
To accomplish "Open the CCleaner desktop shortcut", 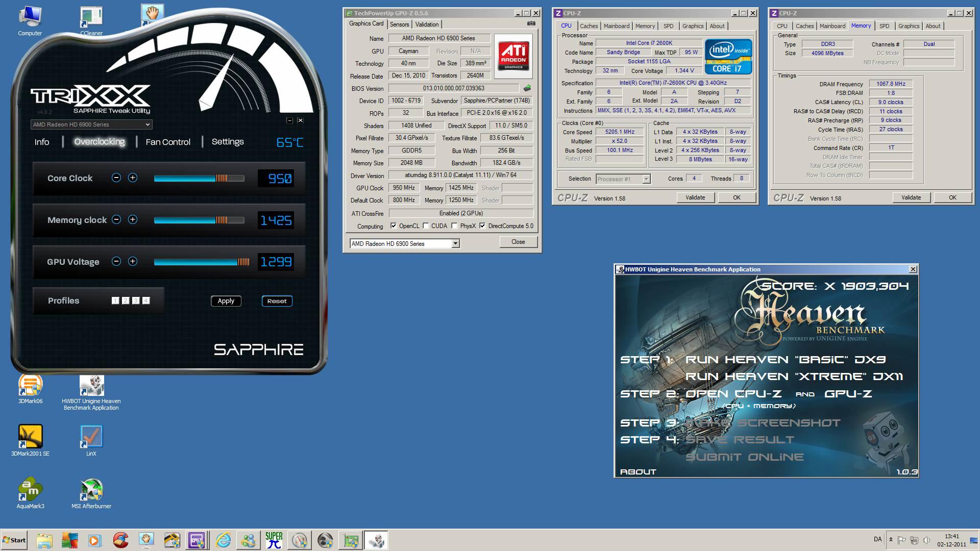I will (x=91, y=21).
